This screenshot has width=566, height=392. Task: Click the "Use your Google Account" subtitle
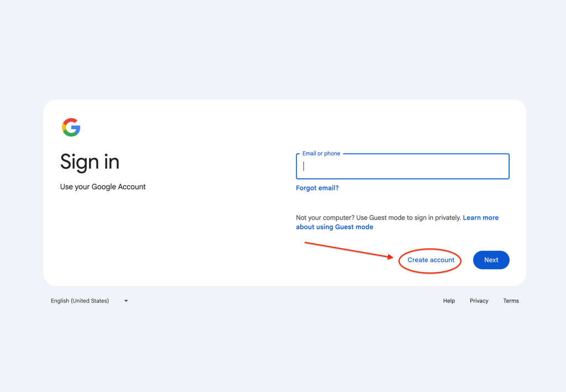(103, 187)
